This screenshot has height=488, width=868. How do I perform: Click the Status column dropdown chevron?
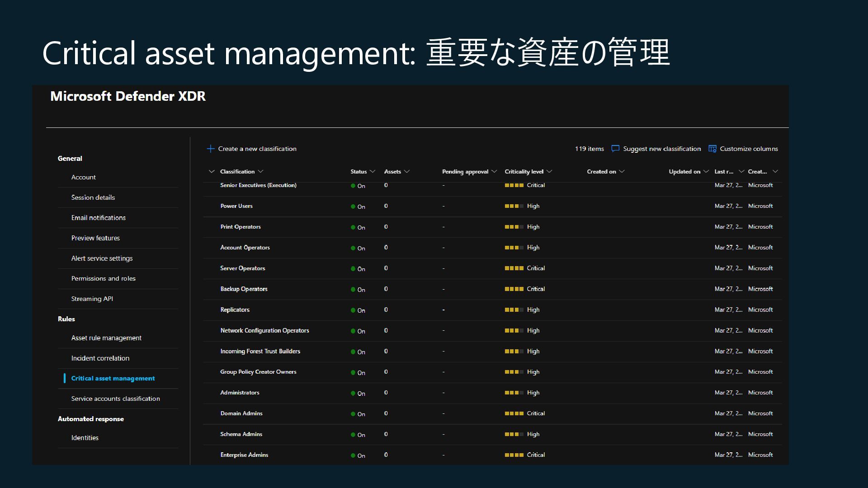(x=373, y=172)
